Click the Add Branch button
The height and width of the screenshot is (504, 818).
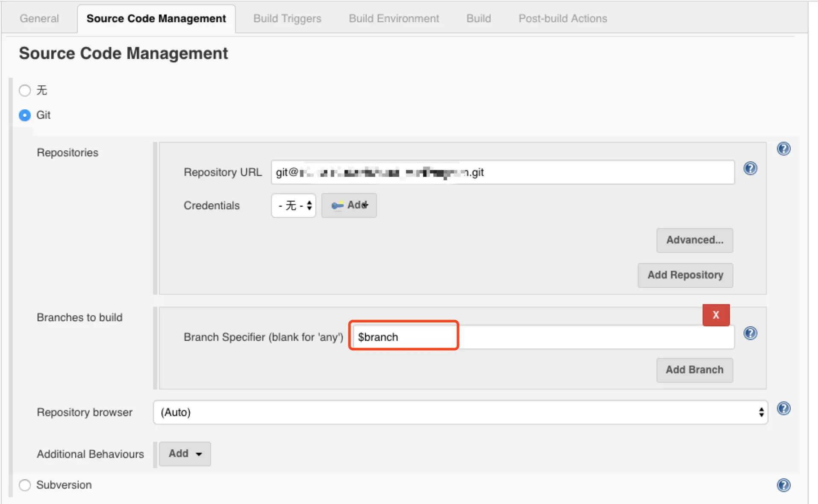(694, 370)
